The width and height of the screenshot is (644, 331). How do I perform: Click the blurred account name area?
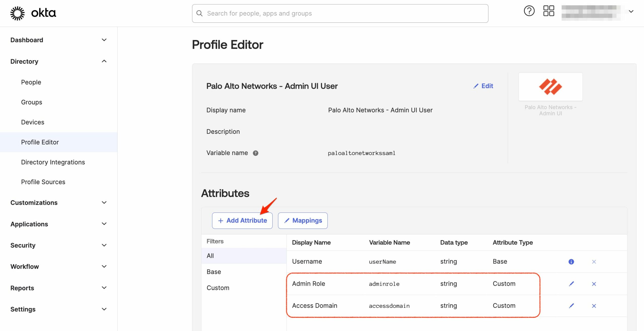[591, 13]
